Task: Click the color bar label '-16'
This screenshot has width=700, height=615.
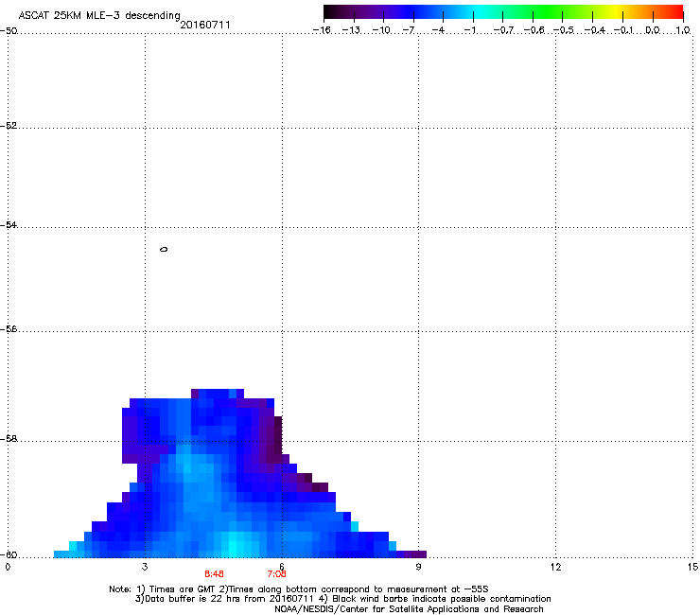Action: click(x=322, y=30)
